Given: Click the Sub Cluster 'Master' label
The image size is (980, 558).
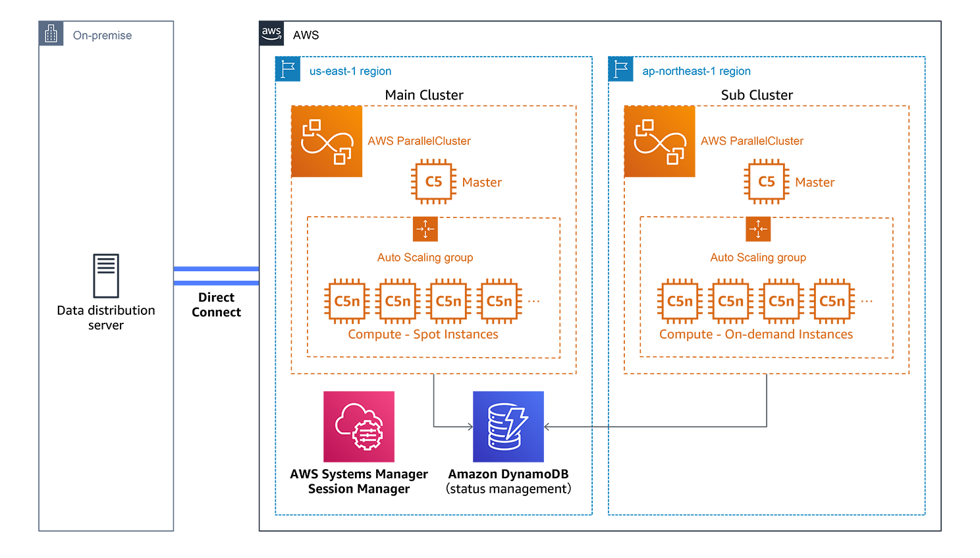Looking at the screenshot, I should (815, 182).
